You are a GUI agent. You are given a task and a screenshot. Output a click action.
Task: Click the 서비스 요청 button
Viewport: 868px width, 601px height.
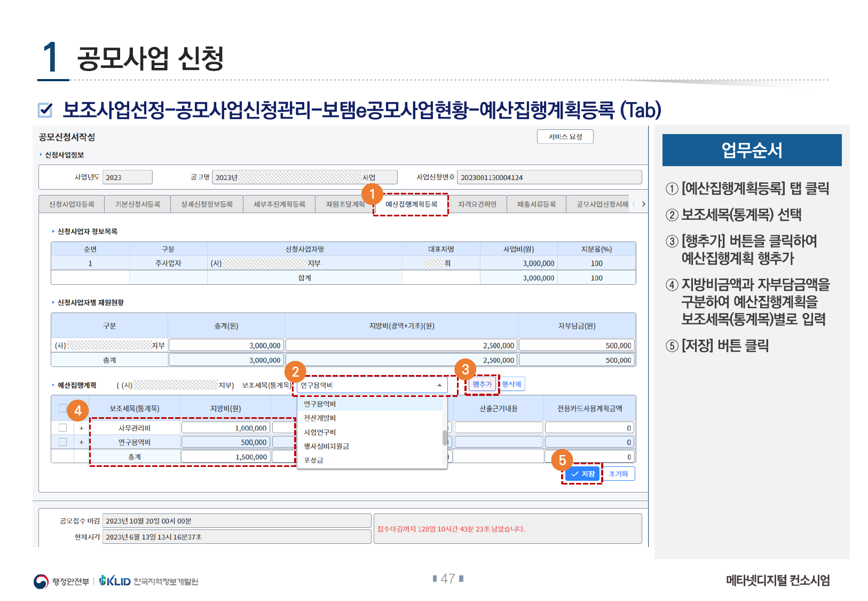click(x=565, y=137)
